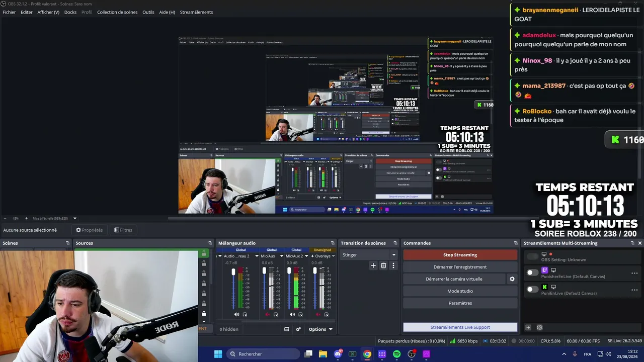This screenshot has height=362, width=644.
Task: Open the Fichier menu
Action: pos(9,12)
